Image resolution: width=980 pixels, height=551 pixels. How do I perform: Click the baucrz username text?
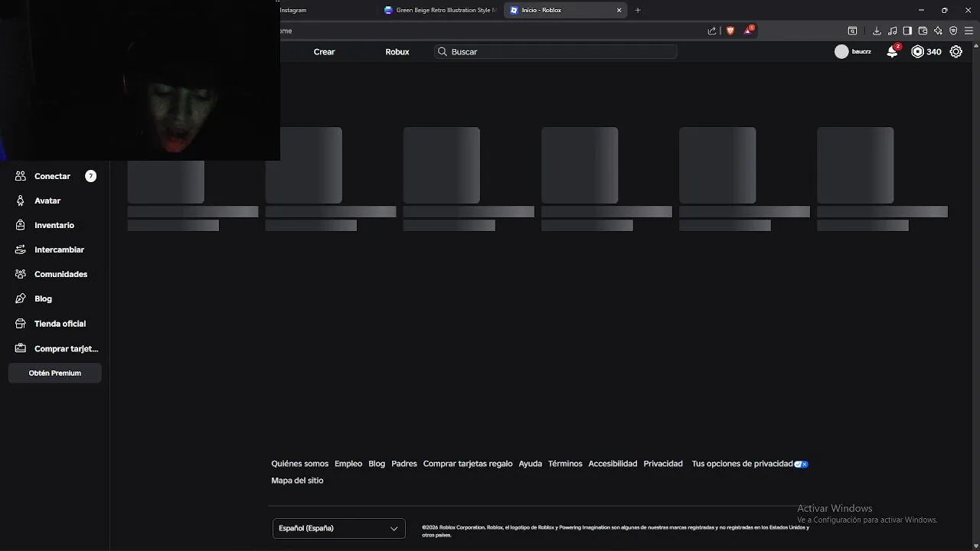861,52
